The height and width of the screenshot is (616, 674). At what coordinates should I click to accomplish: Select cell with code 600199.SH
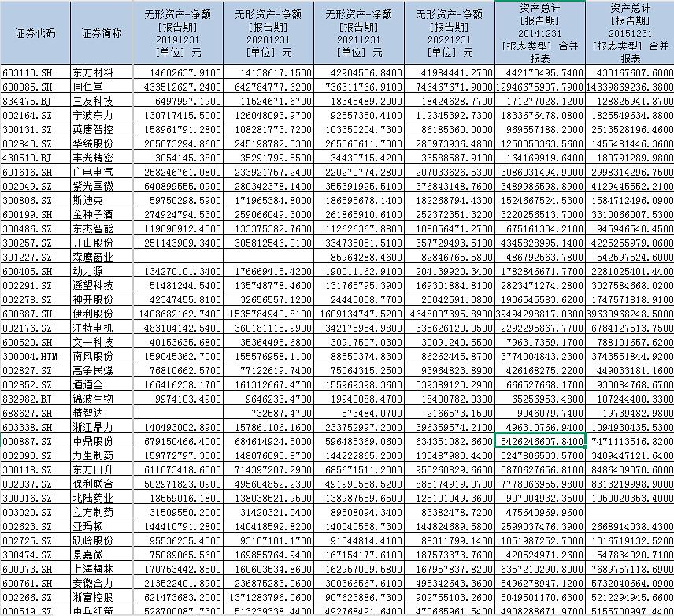point(35,214)
